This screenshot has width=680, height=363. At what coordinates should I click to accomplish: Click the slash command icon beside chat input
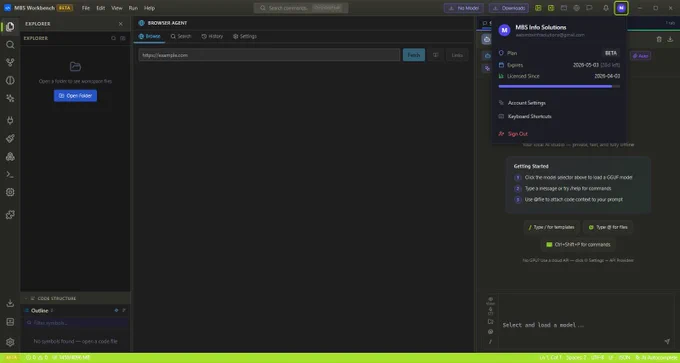490,342
